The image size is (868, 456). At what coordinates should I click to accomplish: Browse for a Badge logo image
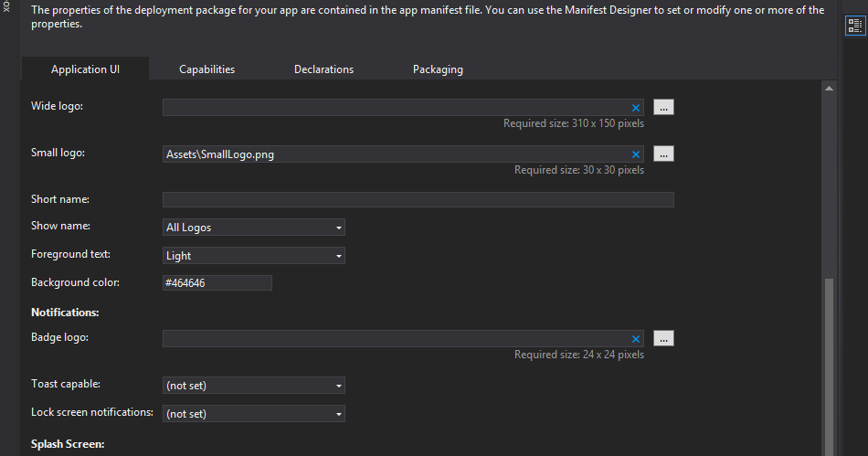click(664, 339)
